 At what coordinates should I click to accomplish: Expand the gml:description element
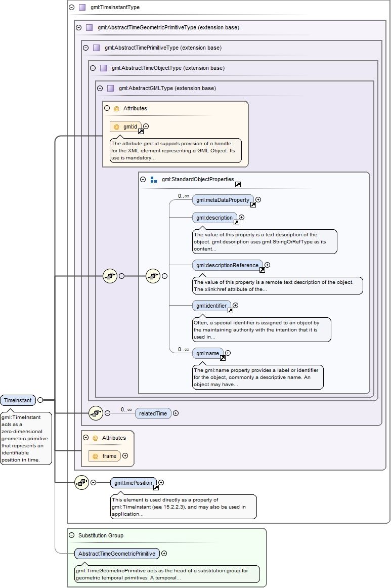click(x=241, y=218)
